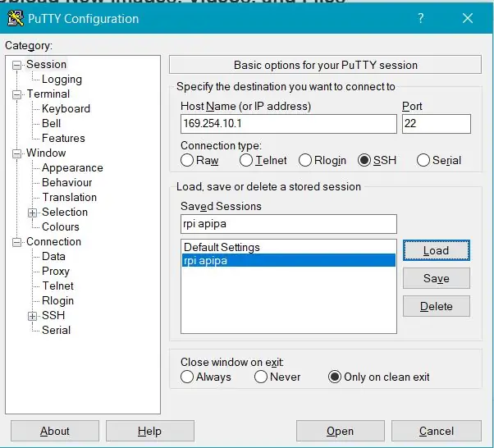Screen dimensions: 494x448
Task: Select the Telnet connection type radio button
Action: coord(245,160)
